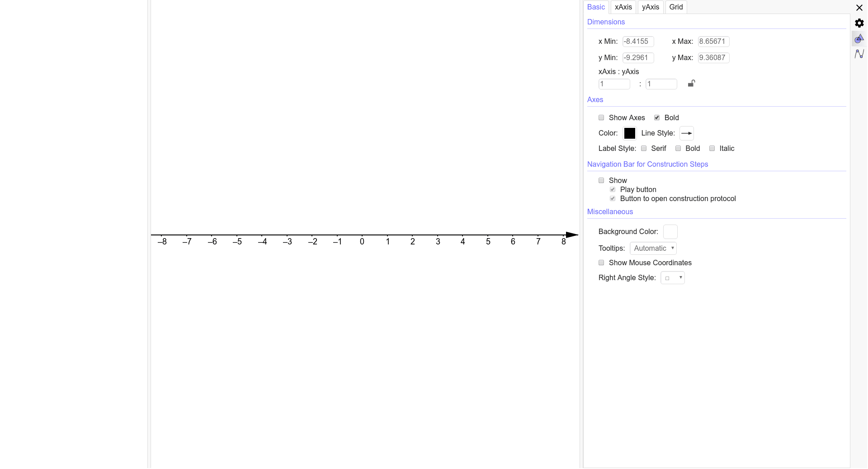Viewport: 868px width, 469px height.
Task: Enable the Show Axes checkbox
Action: [x=601, y=117]
